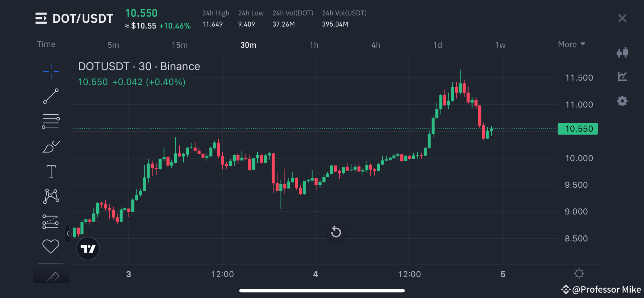
Task: Click the TradingView logo
Action: [x=88, y=248]
